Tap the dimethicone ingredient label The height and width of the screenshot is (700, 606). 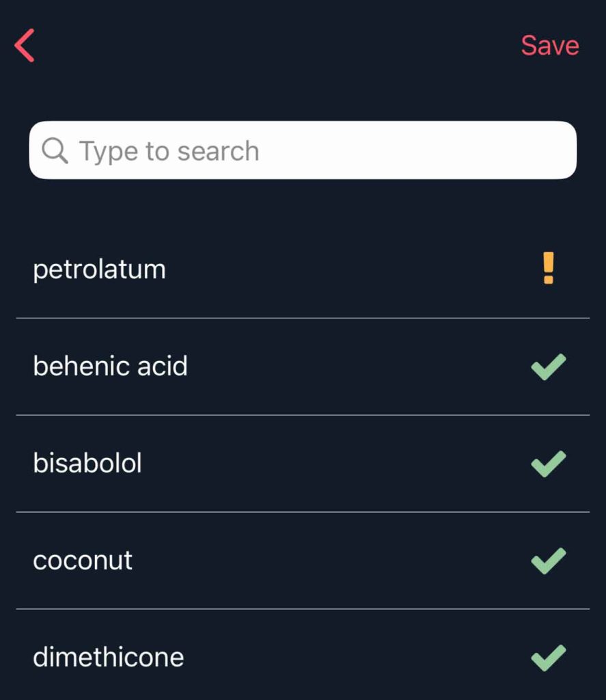(108, 658)
